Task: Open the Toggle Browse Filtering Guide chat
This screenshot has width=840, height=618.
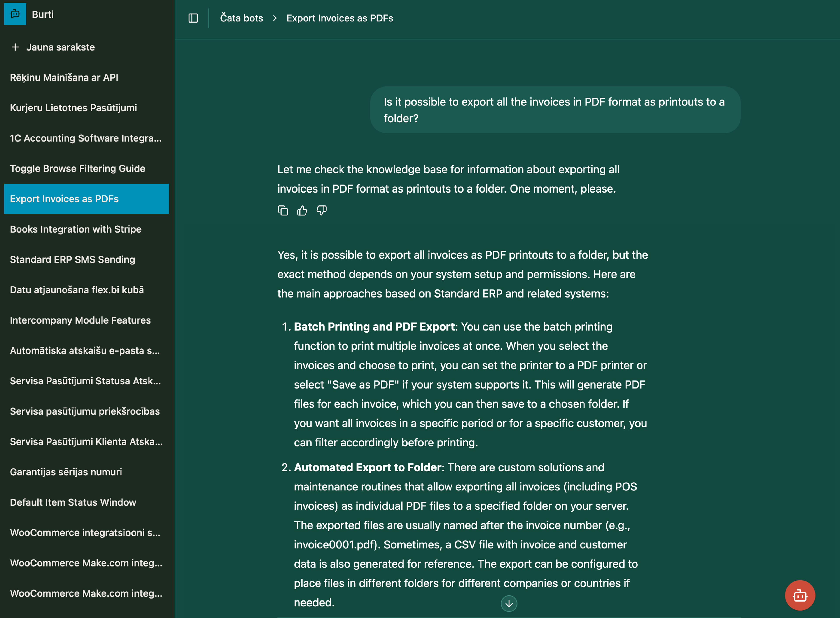Action: click(x=86, y=168)
